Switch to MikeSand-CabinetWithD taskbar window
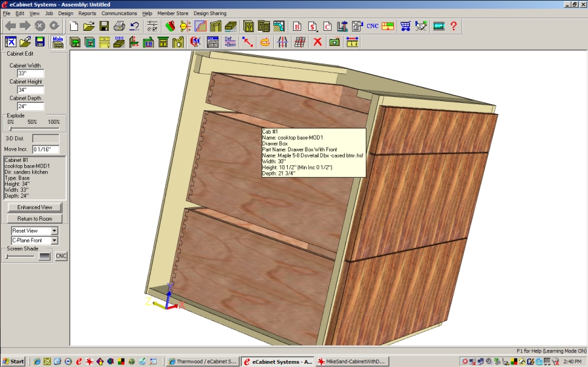The width and height of the screenshot is (588, 367). 353,361
